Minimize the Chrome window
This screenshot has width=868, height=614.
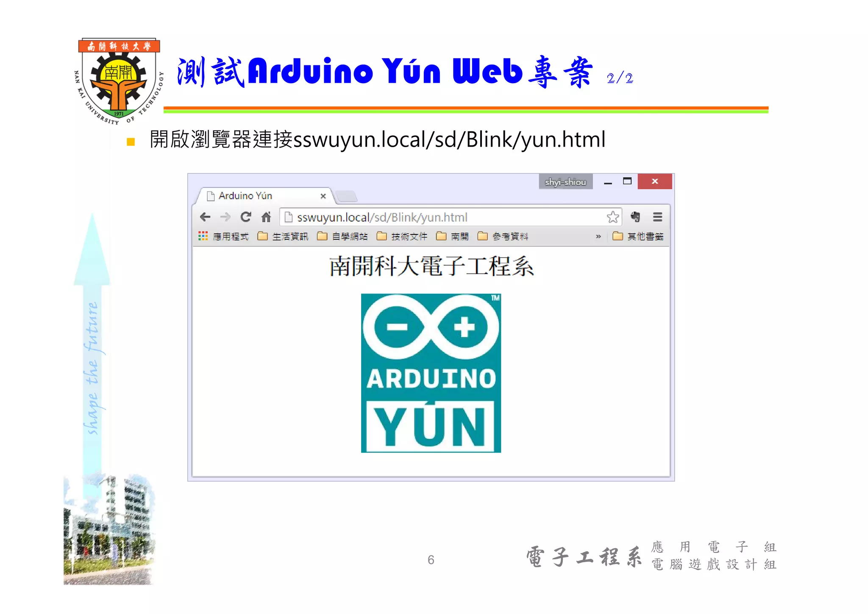(x=608, y=182)
